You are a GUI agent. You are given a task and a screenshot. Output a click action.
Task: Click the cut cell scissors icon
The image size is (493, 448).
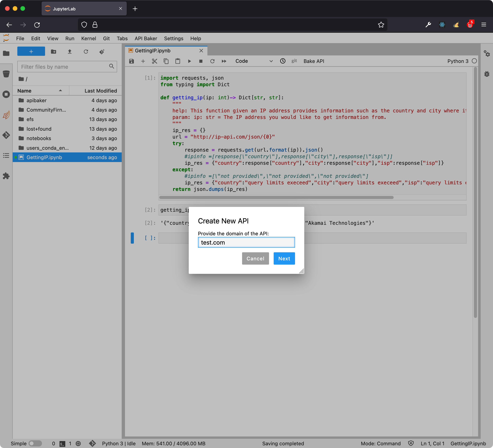coord(155,61)
